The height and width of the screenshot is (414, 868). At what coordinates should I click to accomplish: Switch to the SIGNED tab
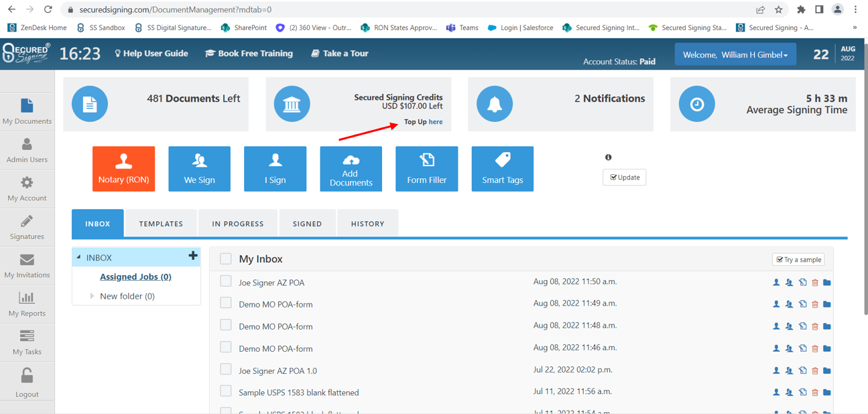point(308,224)
